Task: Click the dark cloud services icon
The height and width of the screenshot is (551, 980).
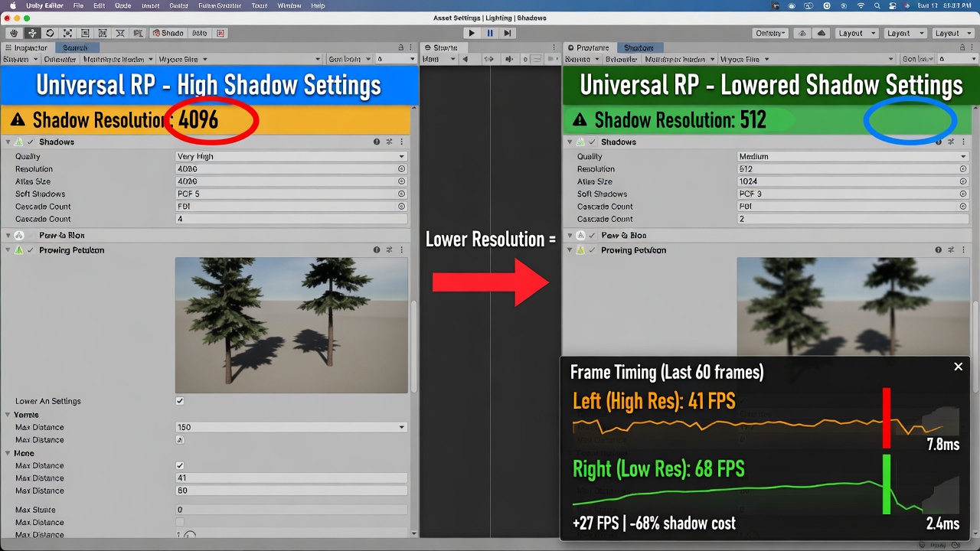Action: (822, 33)
